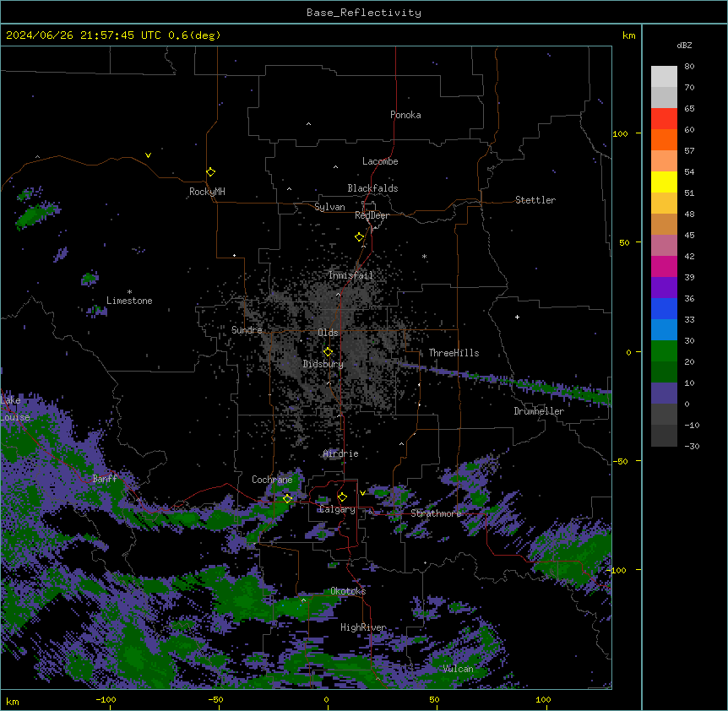Click the Cochrane city label
This screenshot has width=728, height=711.
tap(272, 480)
